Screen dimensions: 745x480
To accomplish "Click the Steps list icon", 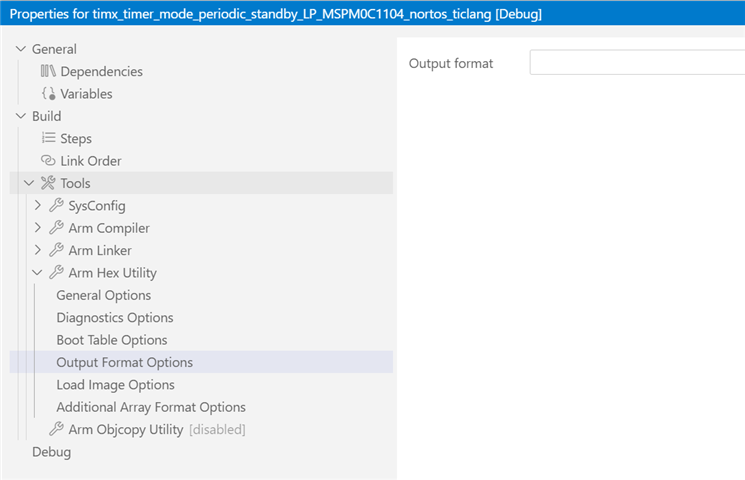I will click(48, 138).
